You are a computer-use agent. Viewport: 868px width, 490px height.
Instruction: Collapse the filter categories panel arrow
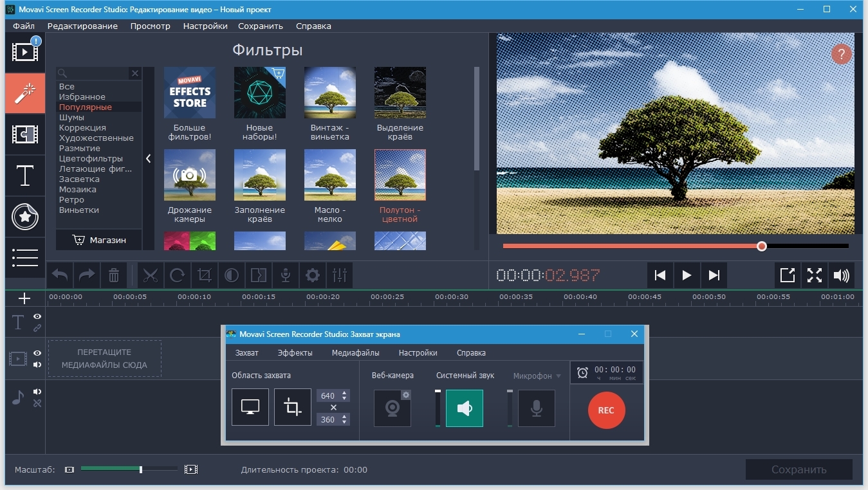[x=148, y=158]
